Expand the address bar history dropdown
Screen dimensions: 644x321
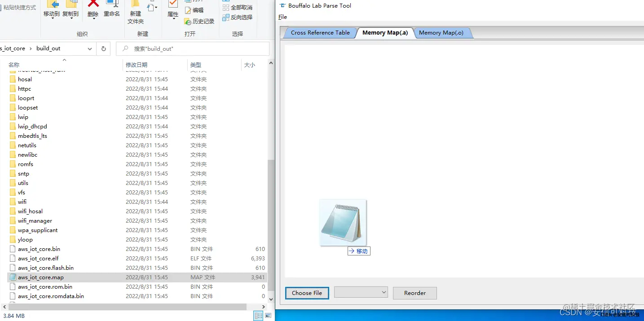90,48
